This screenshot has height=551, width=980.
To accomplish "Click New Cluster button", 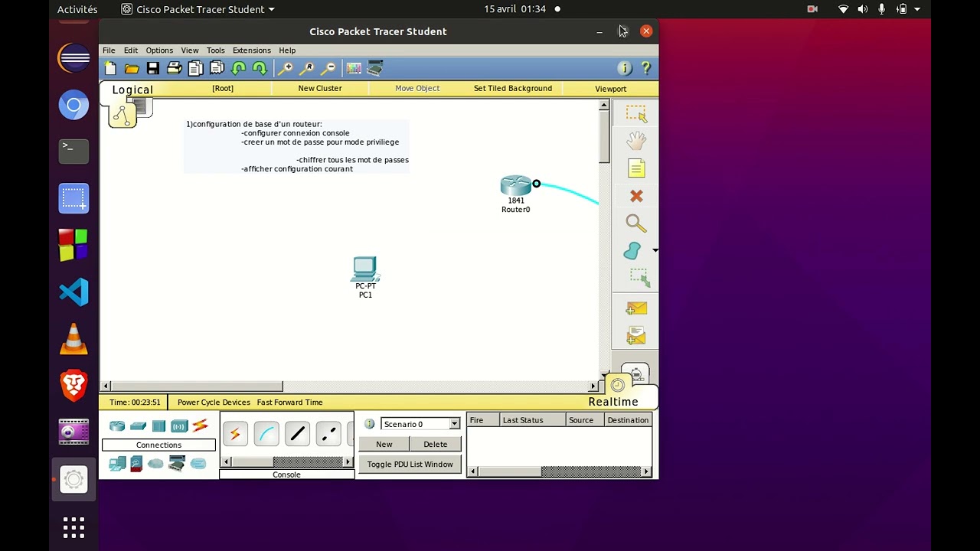I will click(x=320, y=89).
